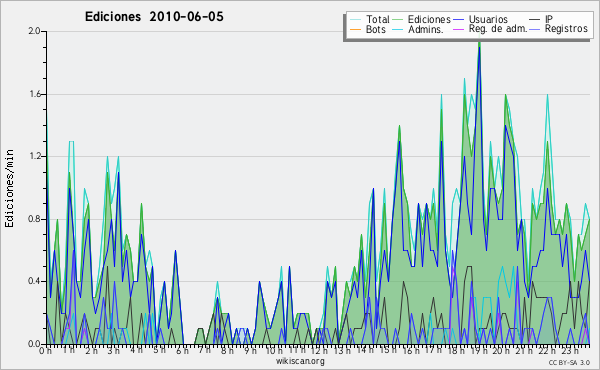Select the IP legend label
Viewport: 600px width, 370px height.
(549, 19)
